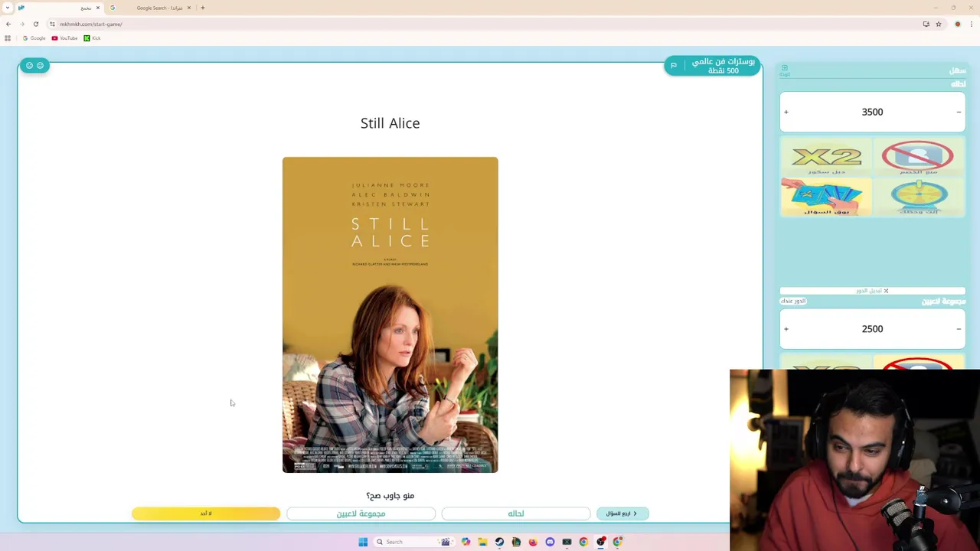Click the happy face reaction icon
Viewport: 980px width, 551px height.
(41, 65)
